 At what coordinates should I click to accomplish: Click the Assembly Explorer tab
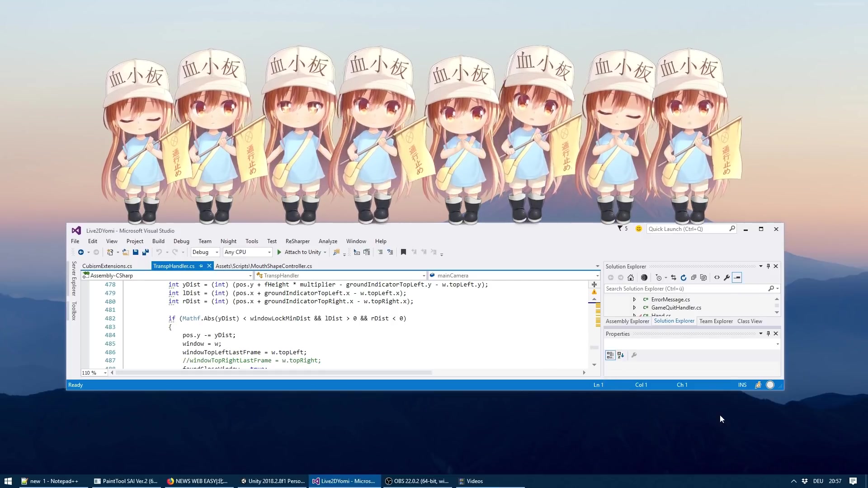coord(627,321)
